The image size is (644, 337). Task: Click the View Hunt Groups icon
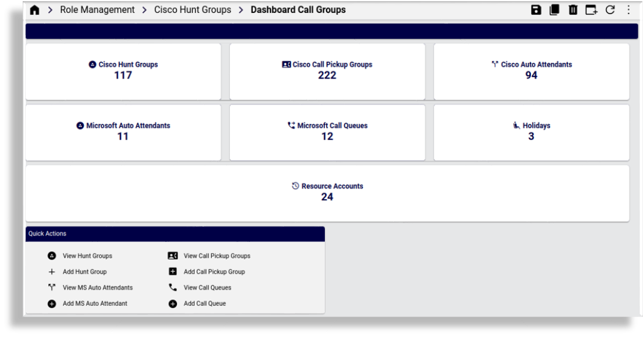[x=52, y=255]
